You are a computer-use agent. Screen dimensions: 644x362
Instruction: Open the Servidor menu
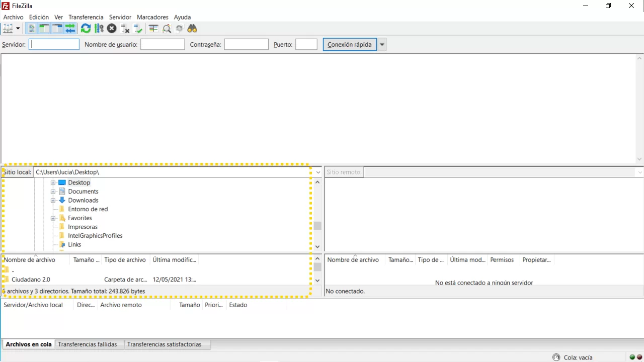pos(120,17)
